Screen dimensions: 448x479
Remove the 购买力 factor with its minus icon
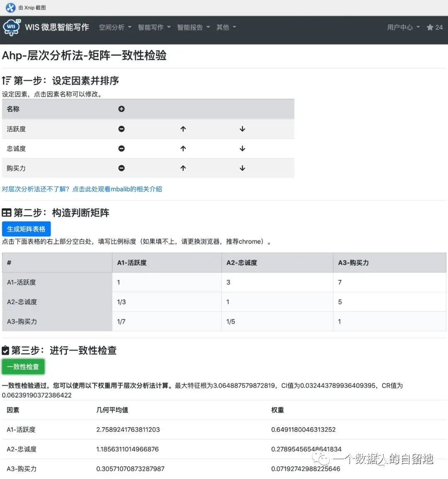pyautogui.click(x=121, y=168)
